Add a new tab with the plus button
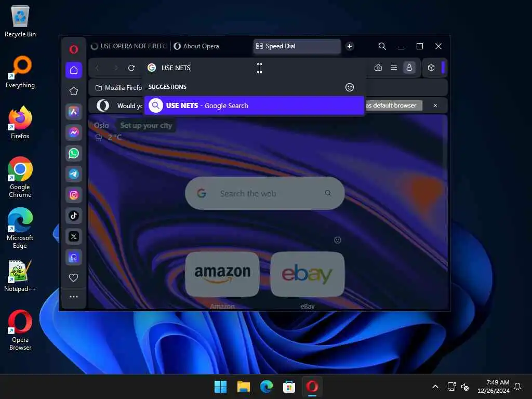The image size is (532, 399). pos(350,46)
